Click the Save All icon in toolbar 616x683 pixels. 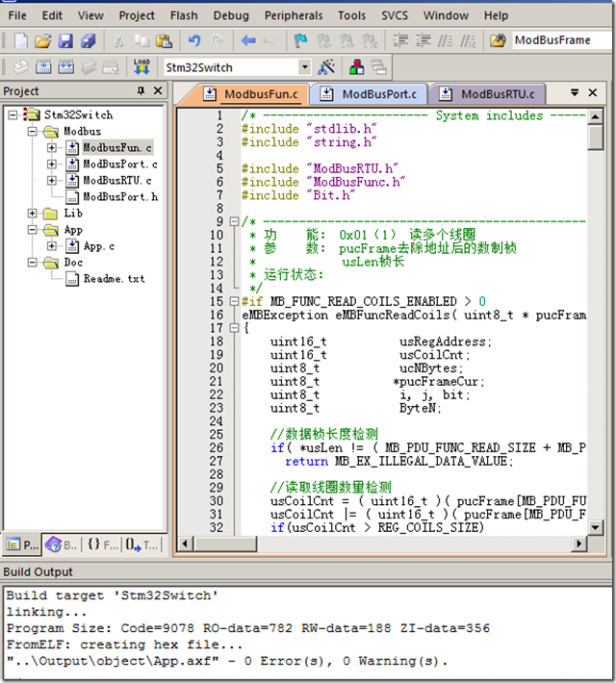pos(88,40)
